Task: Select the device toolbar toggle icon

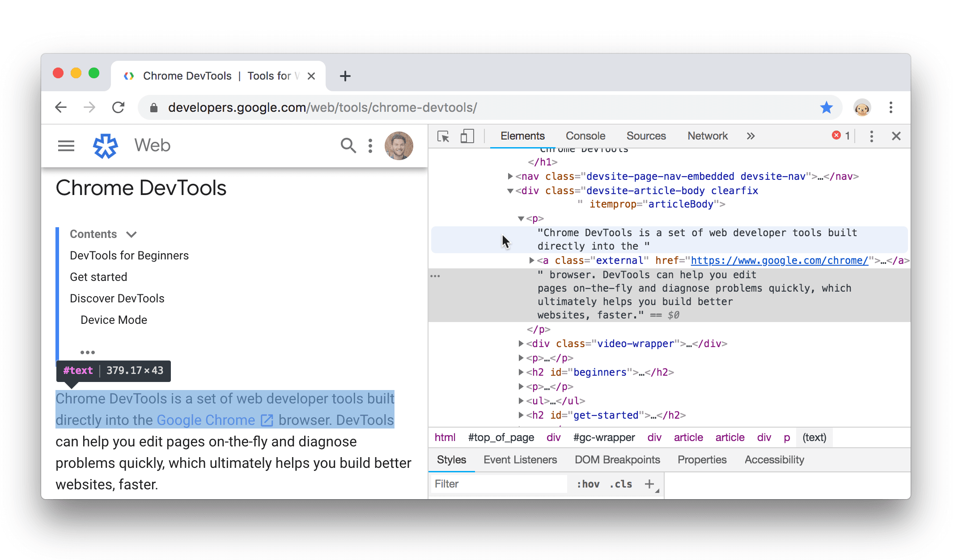Action: 466,137
